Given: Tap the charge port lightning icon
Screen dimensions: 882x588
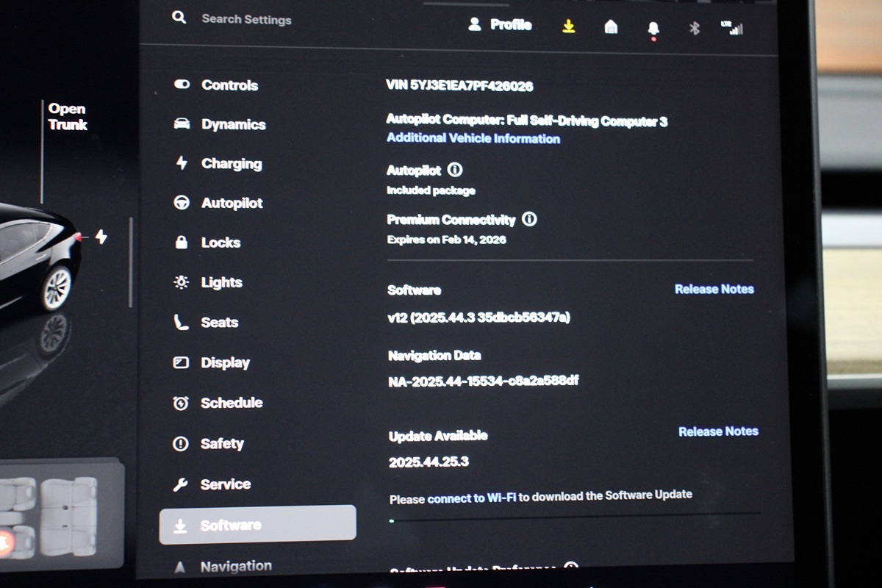Looking at the screenshot, I should tap(101, 237).
